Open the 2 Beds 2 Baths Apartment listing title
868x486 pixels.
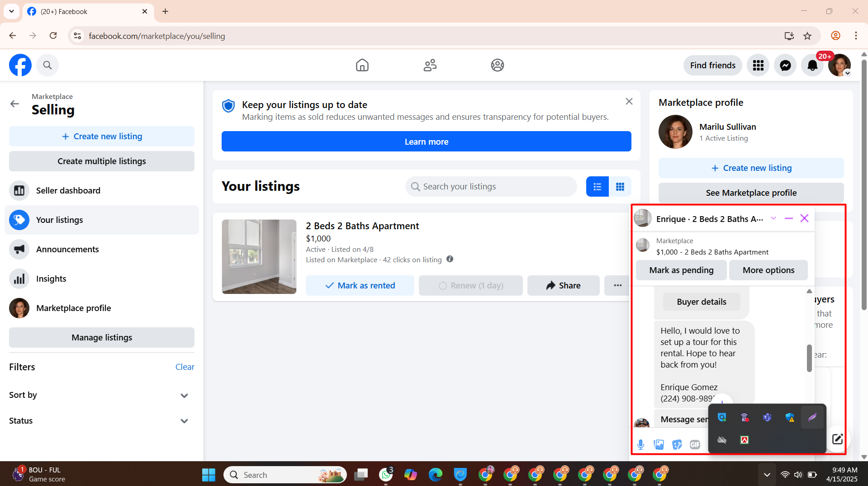(x=362, y=226)
